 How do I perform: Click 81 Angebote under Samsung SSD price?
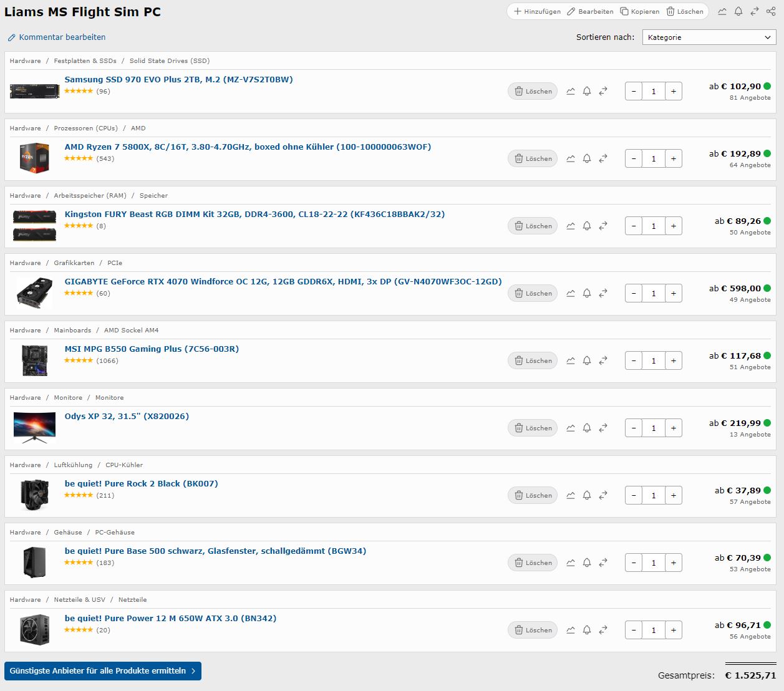[750, 98]
